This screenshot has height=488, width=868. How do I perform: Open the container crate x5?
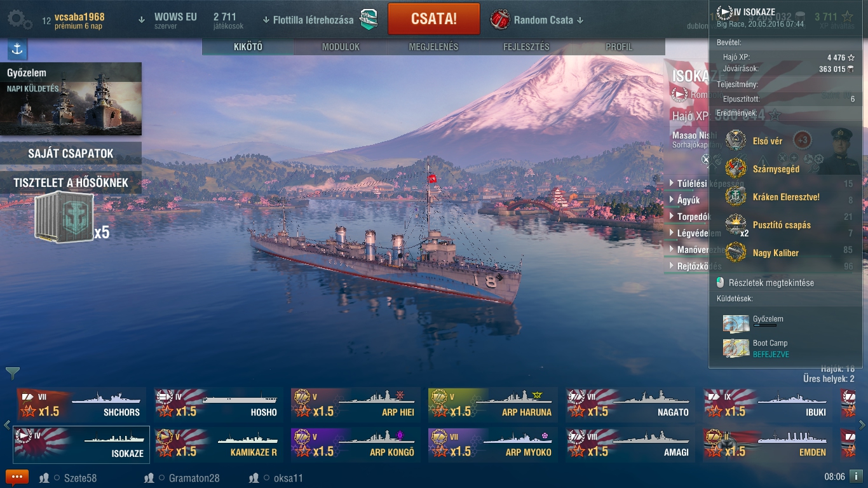click(64, 218)
